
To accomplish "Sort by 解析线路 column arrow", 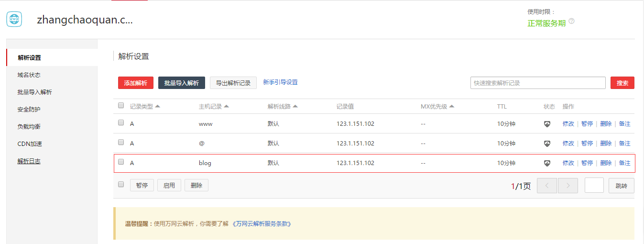I will (x=295, y=106).
